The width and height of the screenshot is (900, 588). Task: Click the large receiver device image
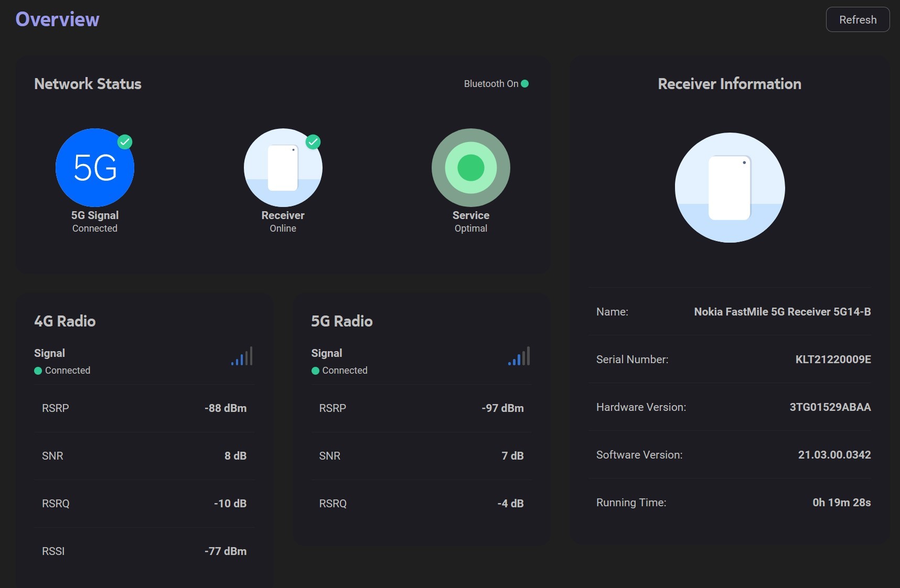[x=730, y=188]
